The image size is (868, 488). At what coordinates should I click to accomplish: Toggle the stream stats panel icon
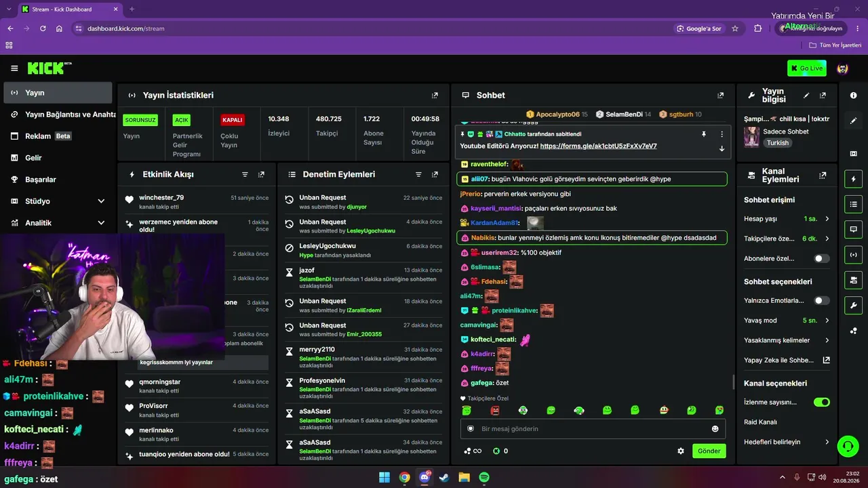coord(853,255)
